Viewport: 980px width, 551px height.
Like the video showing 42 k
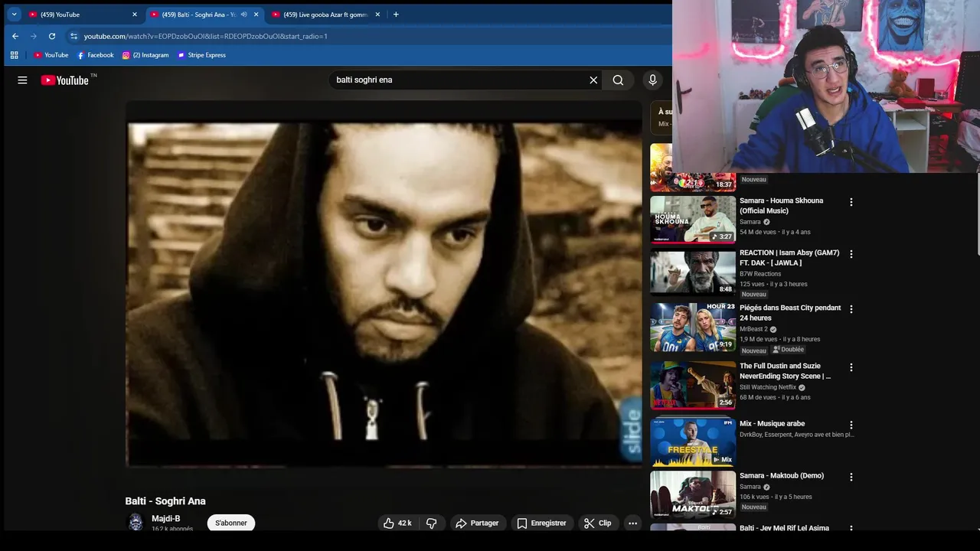tap(398, 523)
